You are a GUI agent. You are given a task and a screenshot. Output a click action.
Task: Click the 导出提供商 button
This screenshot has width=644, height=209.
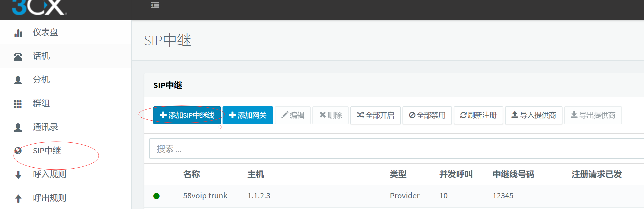coord(593,115)
